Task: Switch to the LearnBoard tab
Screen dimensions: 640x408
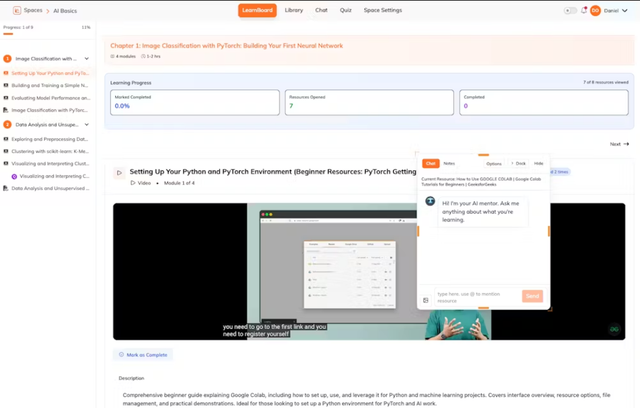Action: click(x=257, y=10)
